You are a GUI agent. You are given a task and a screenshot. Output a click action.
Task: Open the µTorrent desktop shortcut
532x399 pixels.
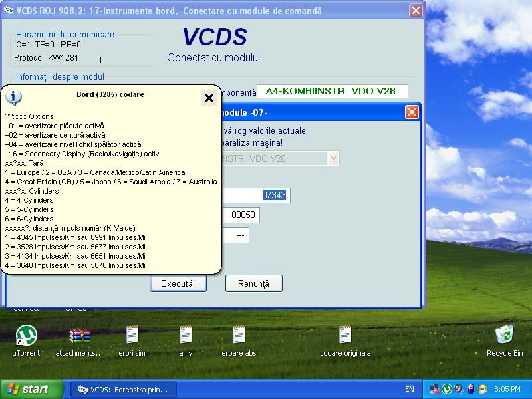[26, 335]
